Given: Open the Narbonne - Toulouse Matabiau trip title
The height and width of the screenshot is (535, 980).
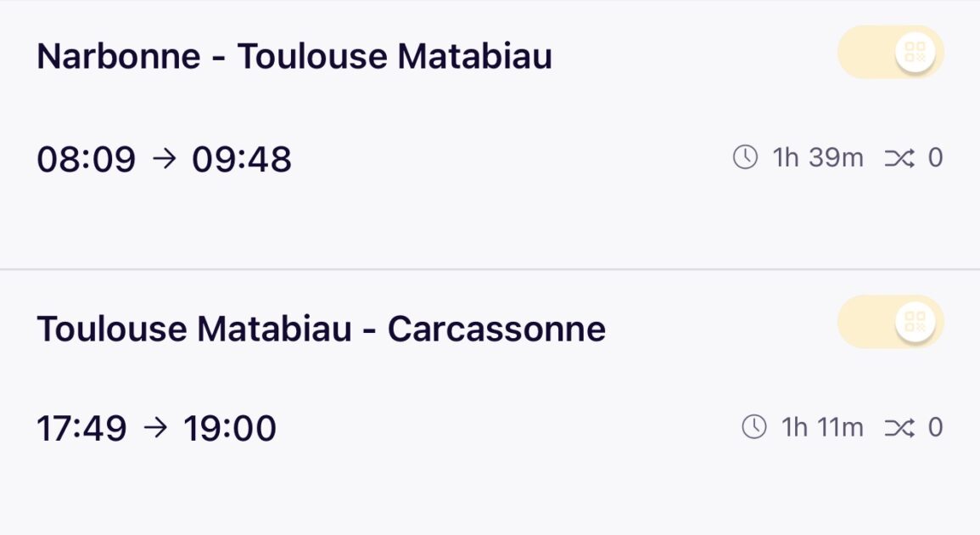Looking at the screenshot, I should click(x=294, y=57).
